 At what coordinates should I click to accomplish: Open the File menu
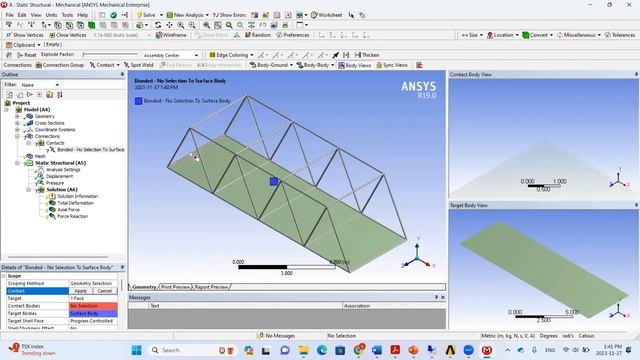tap(9, 15)
